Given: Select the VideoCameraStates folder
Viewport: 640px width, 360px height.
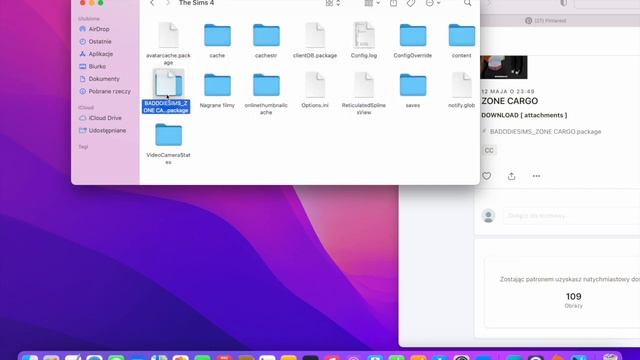Looking at the screenshot, I should 168,144.
